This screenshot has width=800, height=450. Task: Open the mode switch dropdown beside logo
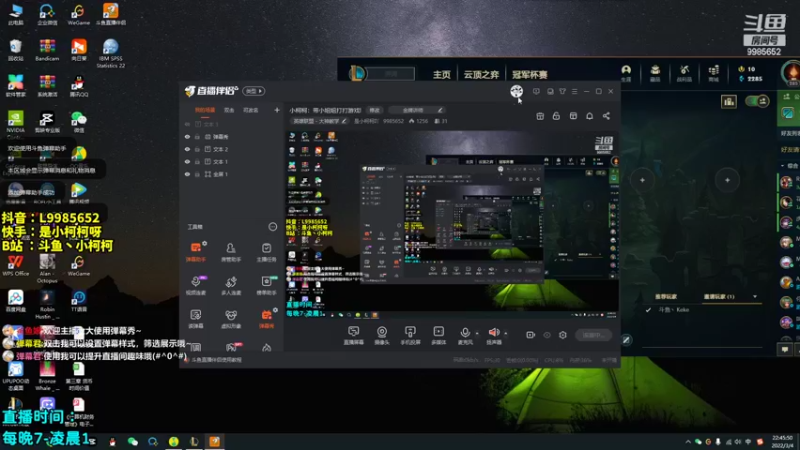(x=254, y=91)
